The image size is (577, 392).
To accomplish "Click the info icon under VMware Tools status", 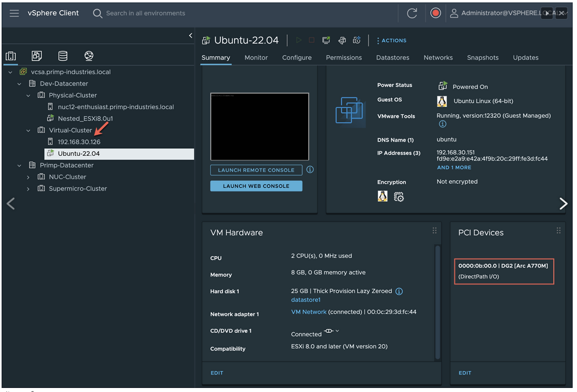I will tap(443, 124).
